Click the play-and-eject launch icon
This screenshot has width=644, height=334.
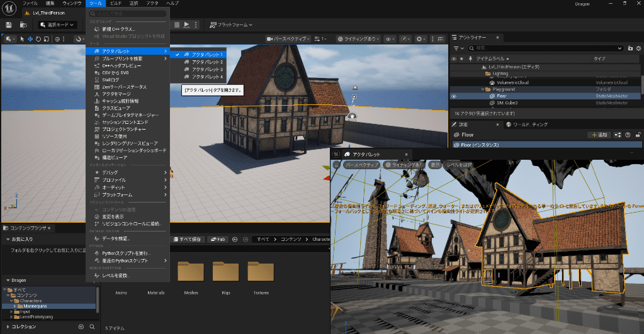coord(186,25)
